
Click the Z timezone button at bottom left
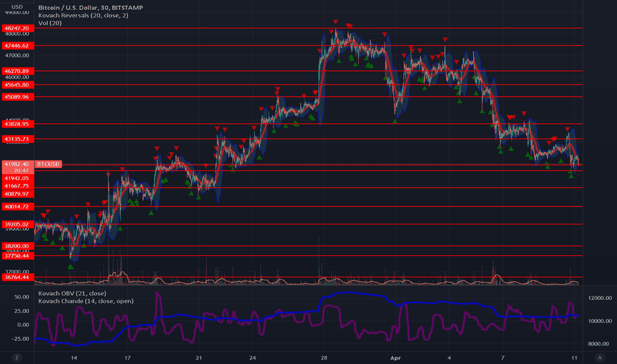[17, 357]
